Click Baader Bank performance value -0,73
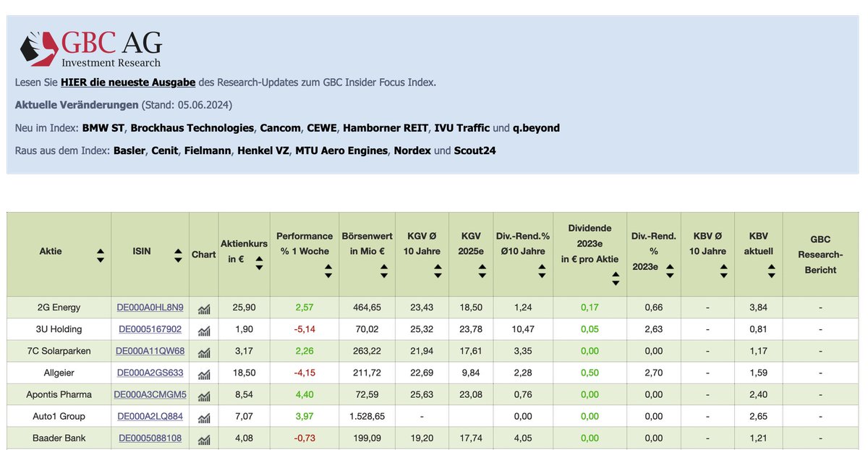 click(305, 438)
